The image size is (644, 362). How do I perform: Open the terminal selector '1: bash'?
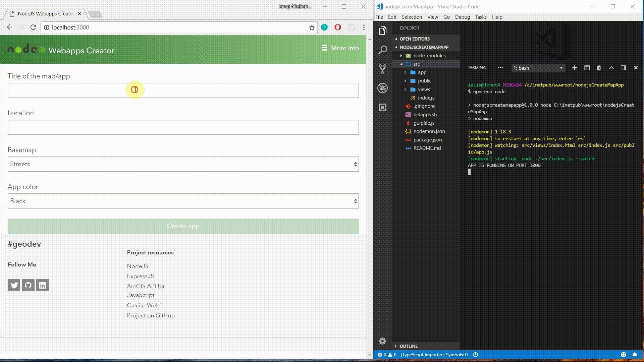click(x=538, y=68)
